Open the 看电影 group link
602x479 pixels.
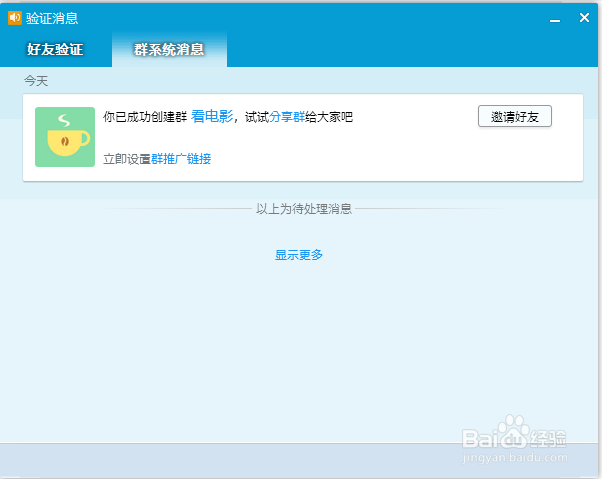[x=212, y=116]
